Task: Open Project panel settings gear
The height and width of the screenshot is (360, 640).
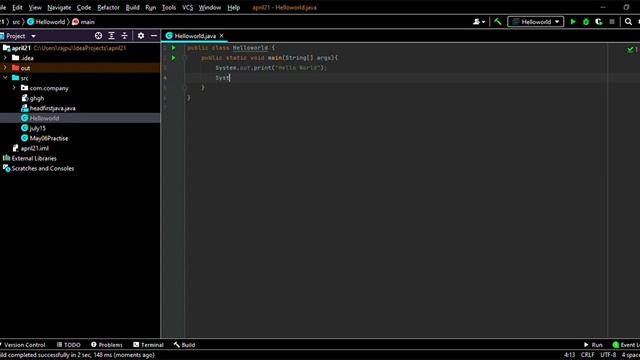Action: click(x=141, y=36)
